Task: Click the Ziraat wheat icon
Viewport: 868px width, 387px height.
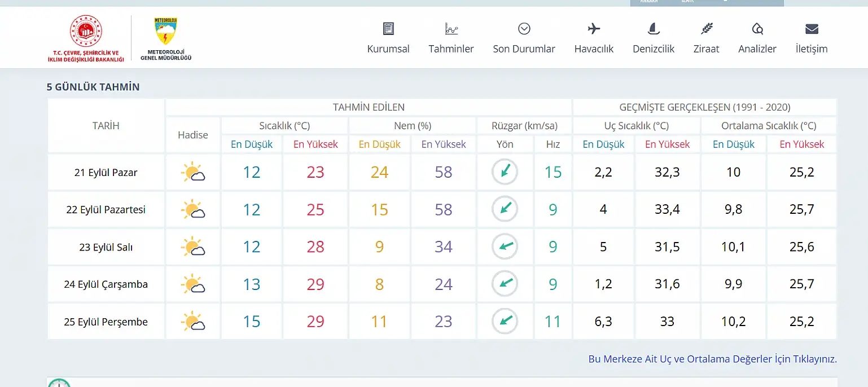Action: tap(706, 29)
